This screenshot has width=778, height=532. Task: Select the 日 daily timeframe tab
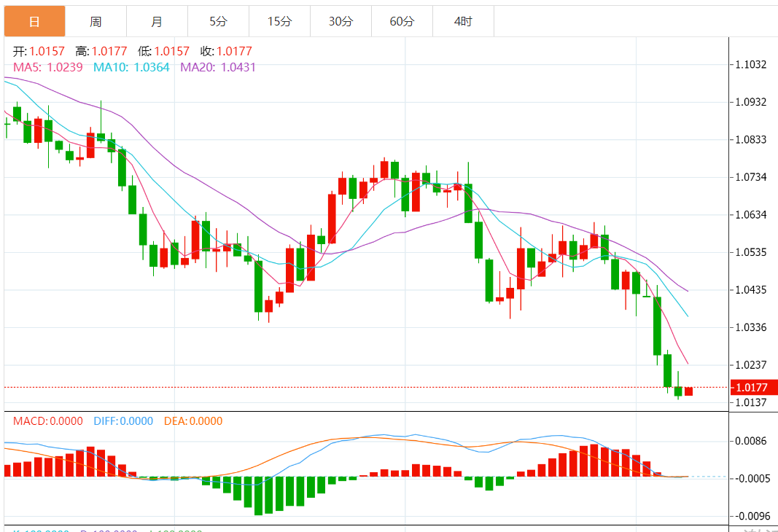pyautogui.click(x=35, y=21)
